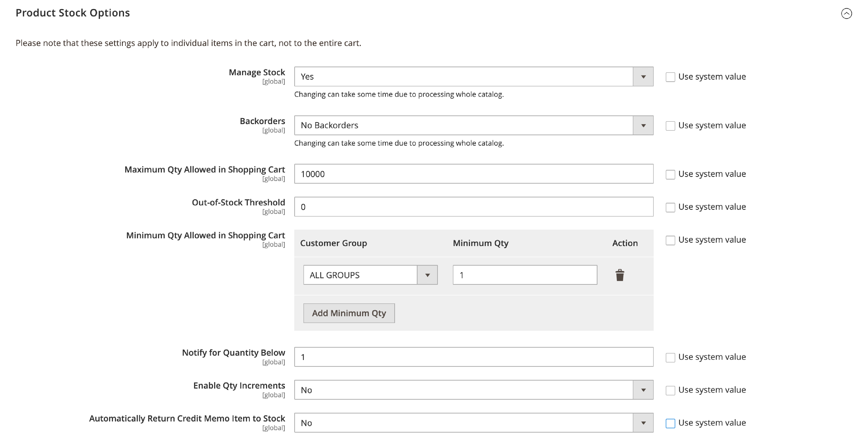Check Use system value for Minimum Qty Allowed

pos(670,240)
